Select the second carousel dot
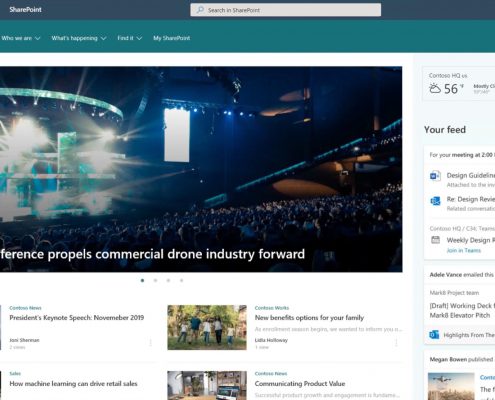The width and height of the screenshot is (495, 400). (x=155, y=280)
